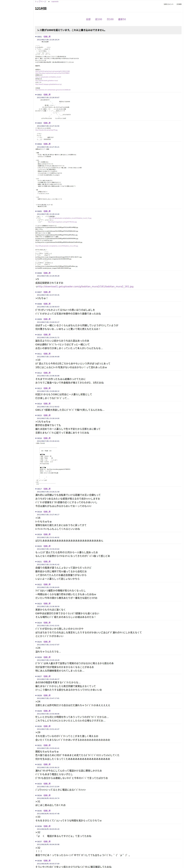Click the ▼ marker of post 0001
Screen dimensions: 186x868
point(36,37)
